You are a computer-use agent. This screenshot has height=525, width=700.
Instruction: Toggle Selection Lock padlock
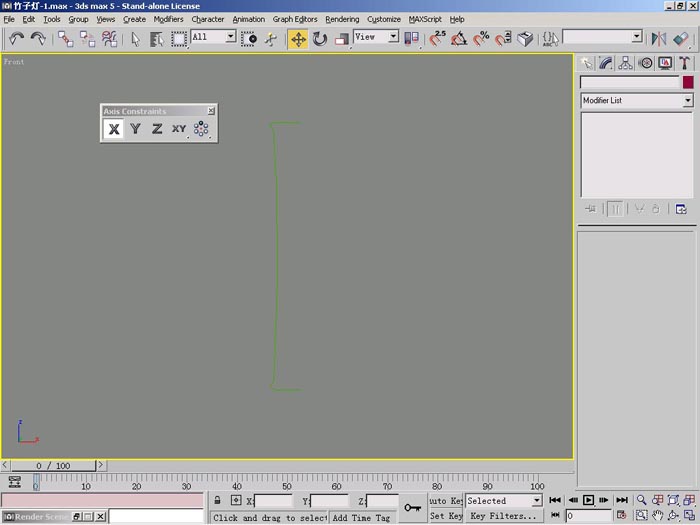point(217,500)
